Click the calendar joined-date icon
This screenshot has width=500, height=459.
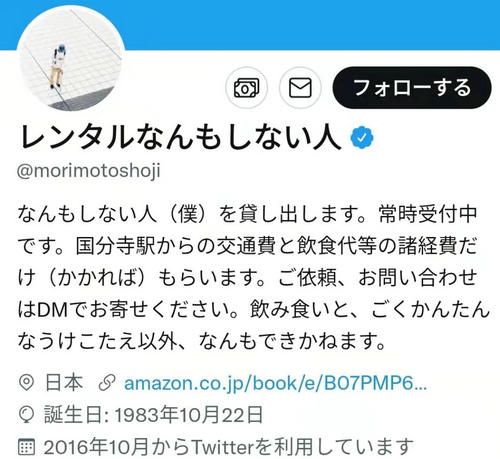tap(26, 447)
